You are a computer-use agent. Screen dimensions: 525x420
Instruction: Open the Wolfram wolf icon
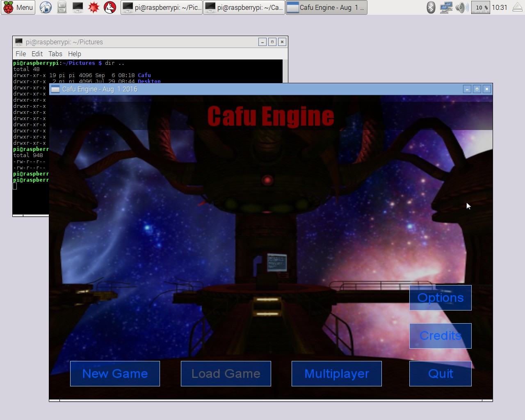pyautogui.click(x=110, y=7)
